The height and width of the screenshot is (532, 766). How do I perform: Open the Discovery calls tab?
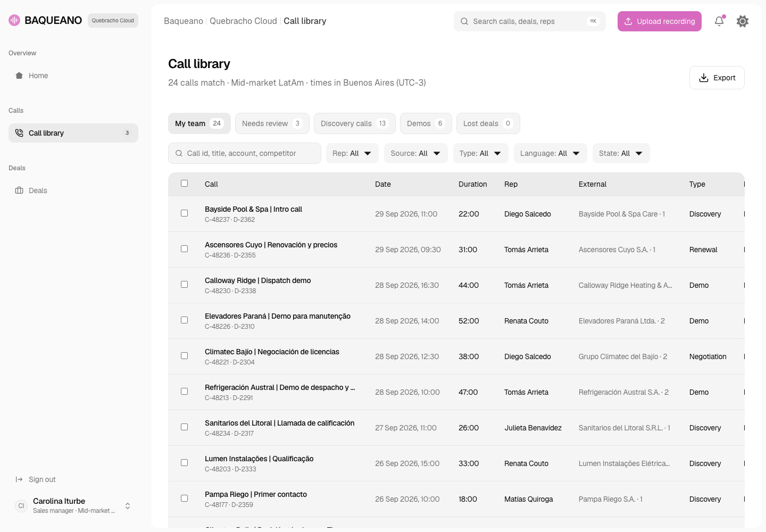click(355, 123)
